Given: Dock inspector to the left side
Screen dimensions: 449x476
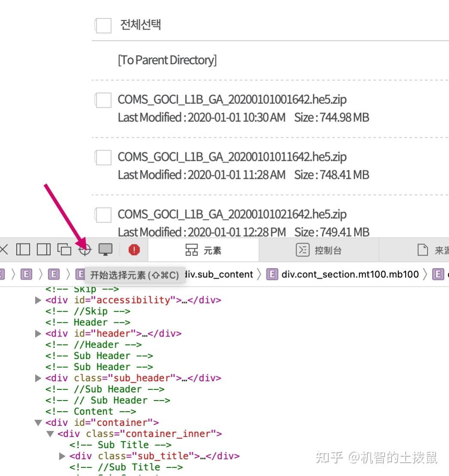Looking at the screenshot, I should click(23, 249).
